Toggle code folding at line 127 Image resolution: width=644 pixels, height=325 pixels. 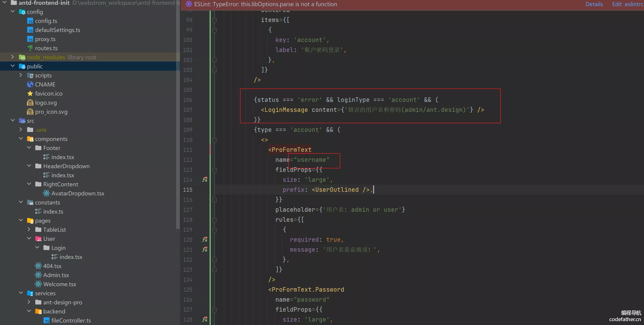tap(214, 310)
